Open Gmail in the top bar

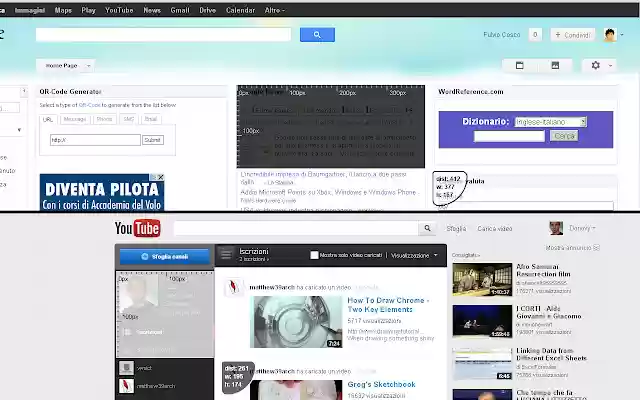coord(180,10)
